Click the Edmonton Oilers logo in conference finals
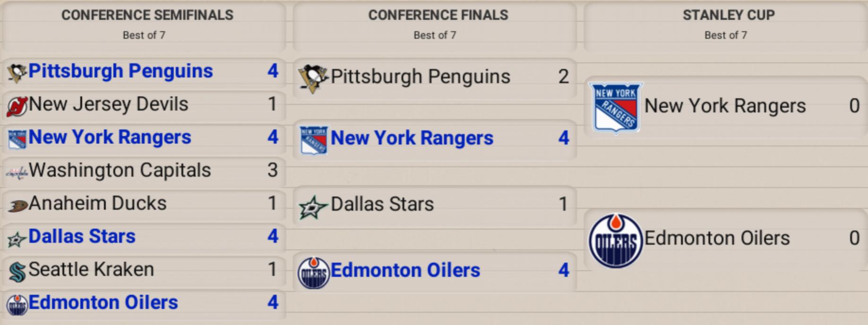This screenshot has width=868, height=325. click(x=313, y=273)
